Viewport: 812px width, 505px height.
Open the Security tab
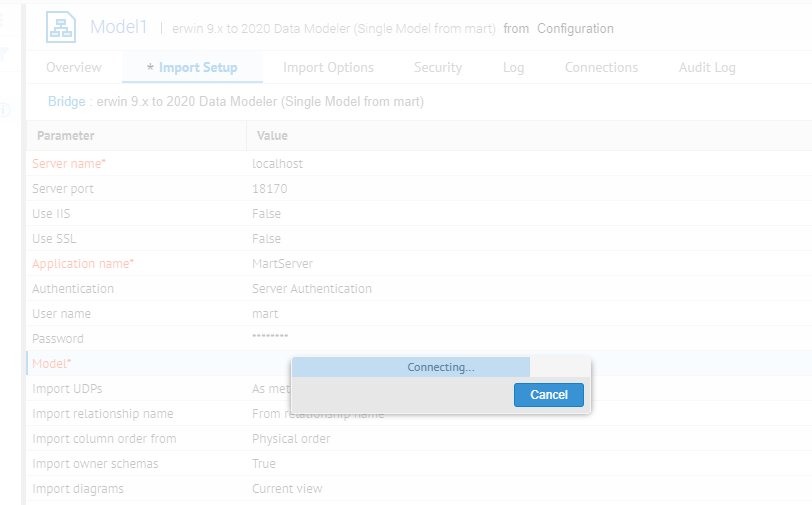pyautogui.click(x=438, y=68)
